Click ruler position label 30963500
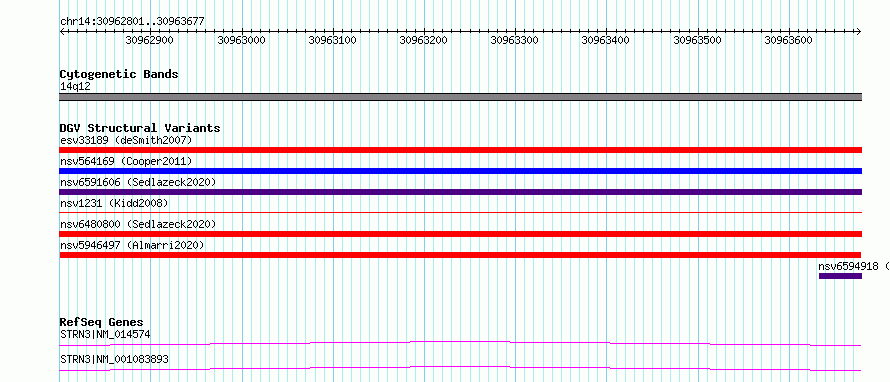Image resolution: width=890 pixels, height=382 pixels. point(697,41)
